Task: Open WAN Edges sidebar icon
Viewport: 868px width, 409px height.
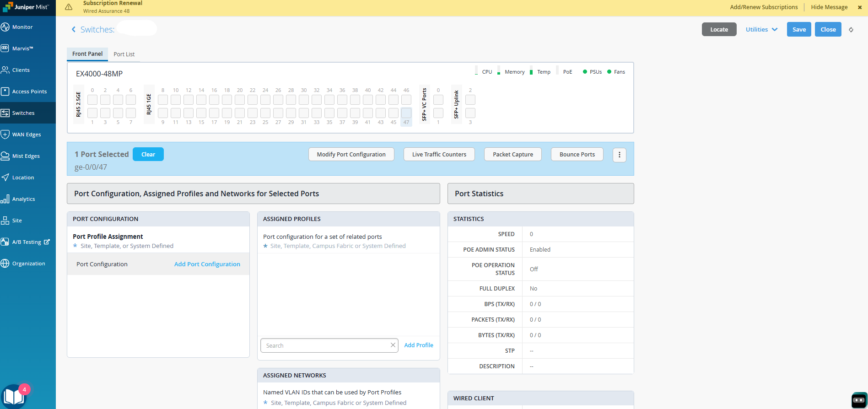Action: pyautogui.click(x=5, y=135)
